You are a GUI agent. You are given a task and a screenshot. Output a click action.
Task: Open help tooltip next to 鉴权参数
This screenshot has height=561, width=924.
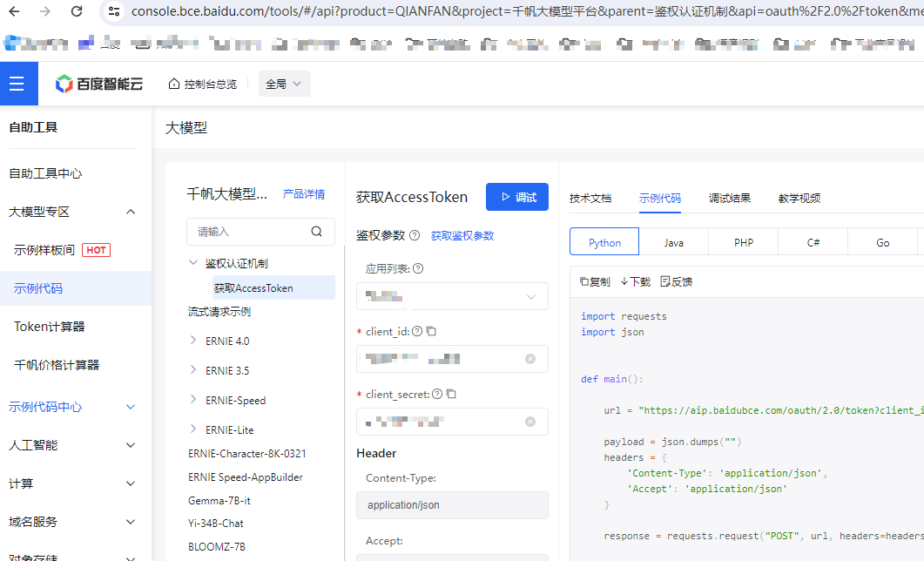click(415, 235)
